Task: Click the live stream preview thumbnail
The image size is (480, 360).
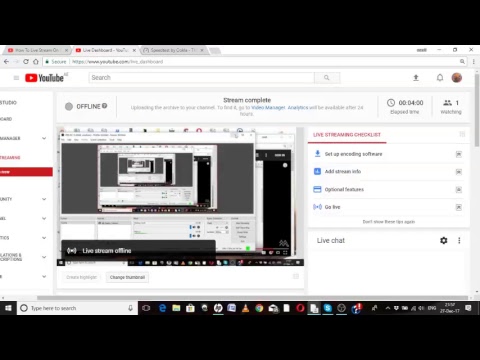Action: [180, 196]
